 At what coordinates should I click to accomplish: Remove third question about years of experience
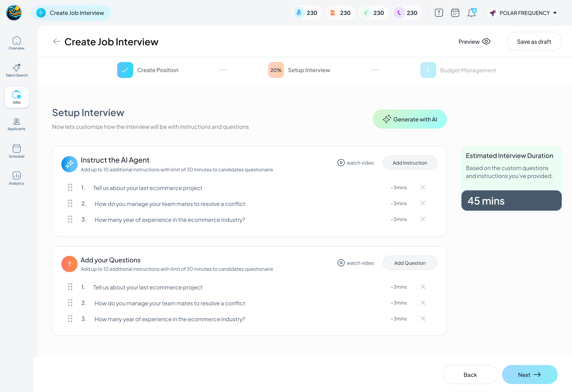423,319
